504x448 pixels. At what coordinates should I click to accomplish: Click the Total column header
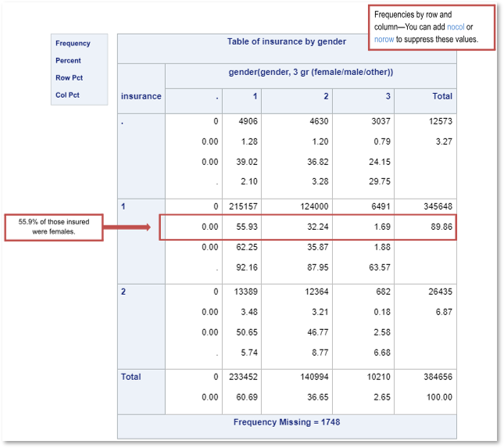(441, 96)
